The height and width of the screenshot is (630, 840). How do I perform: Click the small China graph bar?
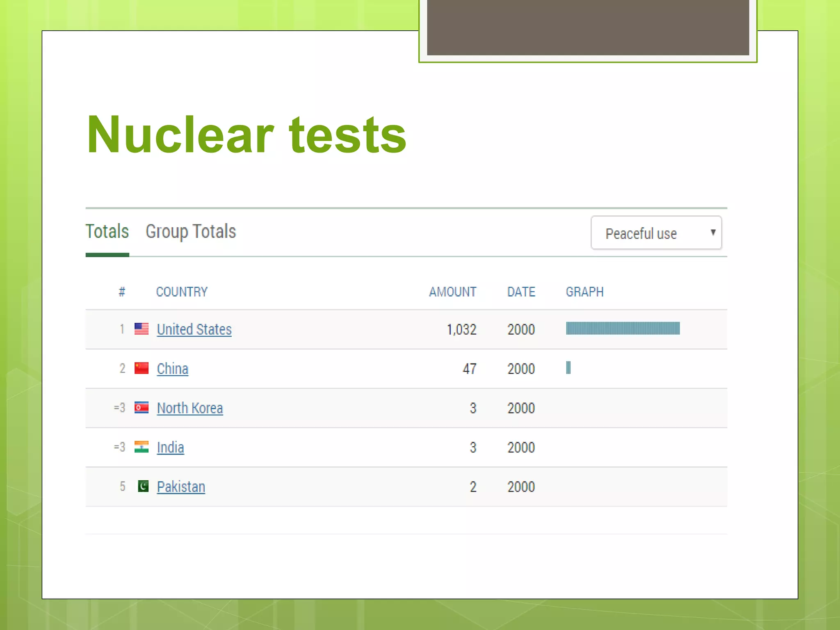[x=568, y=367]
